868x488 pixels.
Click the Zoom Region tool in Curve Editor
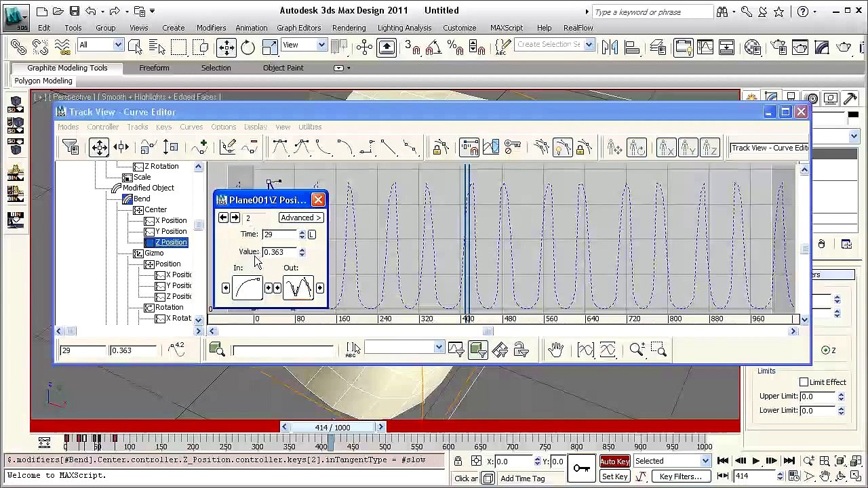pos(658,350)
